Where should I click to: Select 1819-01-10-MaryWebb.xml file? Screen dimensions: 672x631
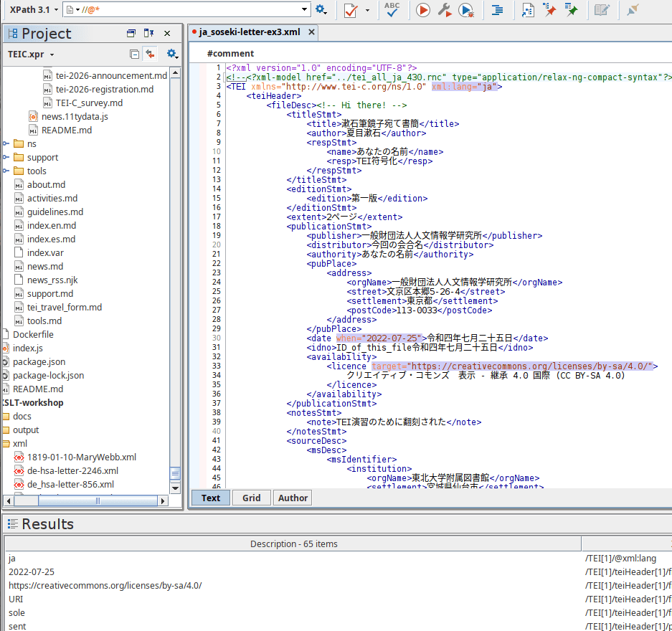point(82,457)
